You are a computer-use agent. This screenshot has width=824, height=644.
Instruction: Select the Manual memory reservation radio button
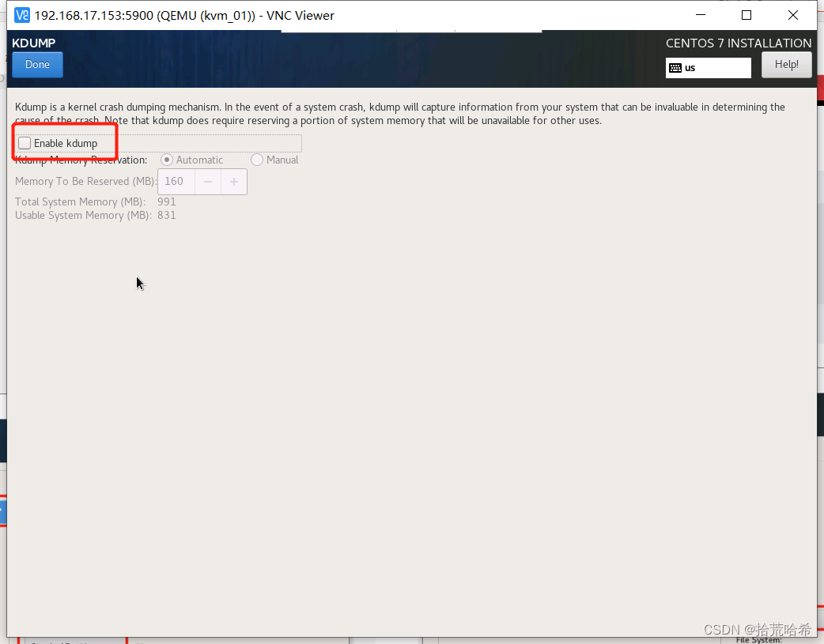click(x=256, y=160)
